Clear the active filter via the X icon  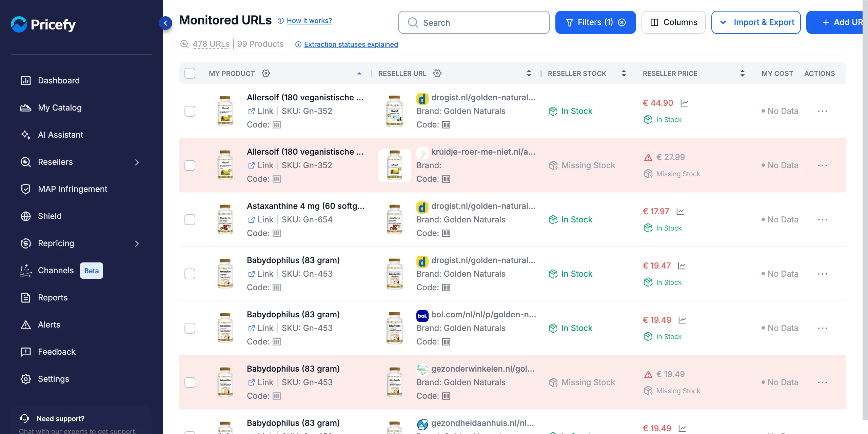(x=622, y=22)
